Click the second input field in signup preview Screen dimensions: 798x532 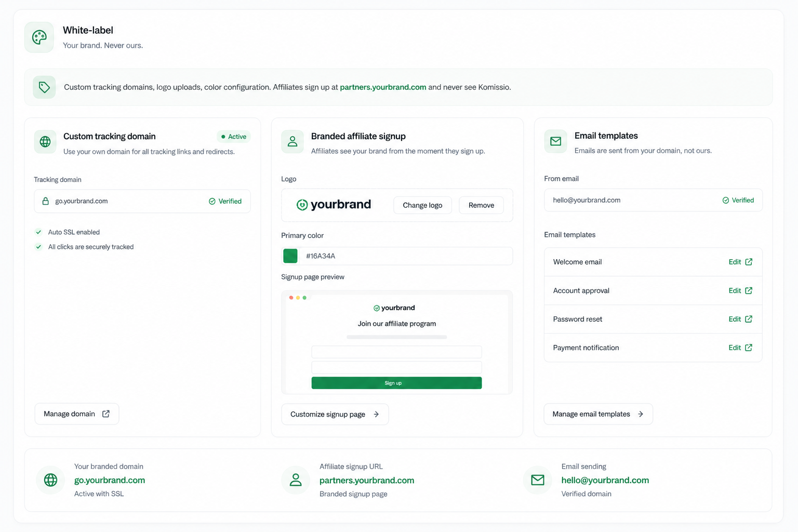[396, 367]
